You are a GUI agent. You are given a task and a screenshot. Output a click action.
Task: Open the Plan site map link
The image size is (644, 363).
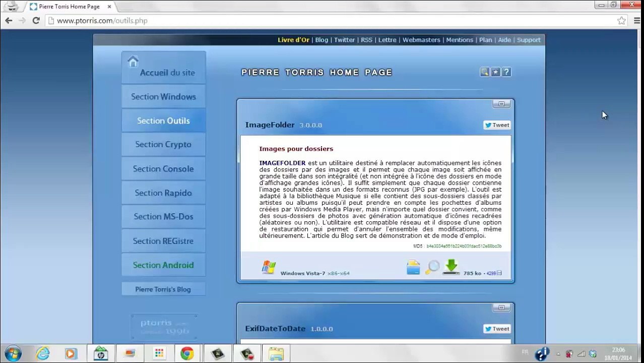[x=485, y=40]
